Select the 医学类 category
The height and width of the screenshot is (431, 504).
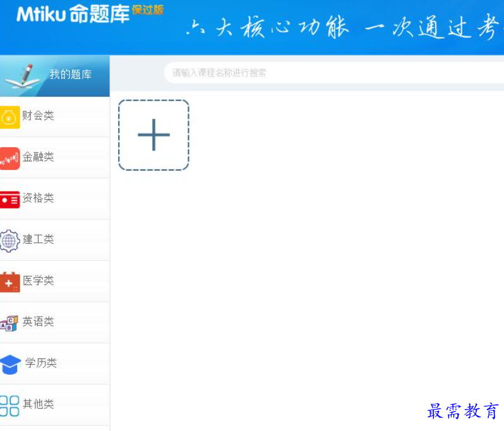(x=55, y=281)
